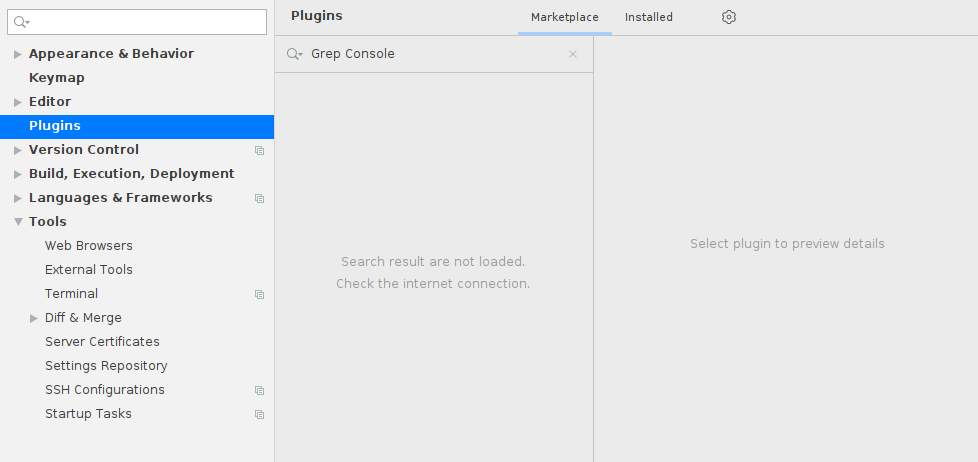
Task: Open the Keymap settings page
Action: (x=57, y=78)
